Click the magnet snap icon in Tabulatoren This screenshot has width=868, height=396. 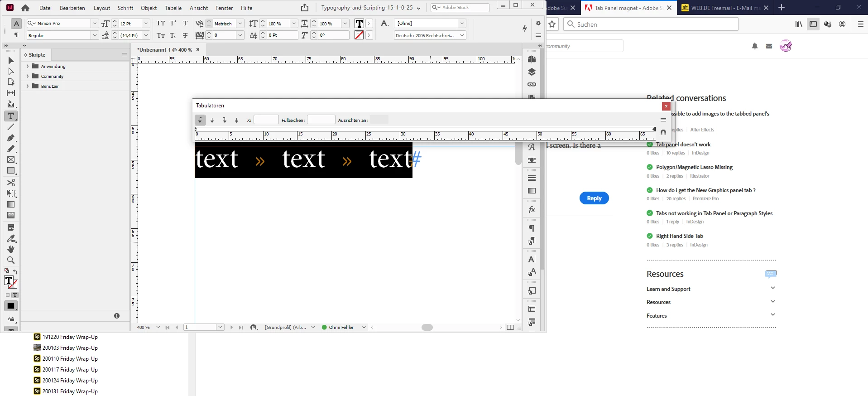tap(663, 132)
